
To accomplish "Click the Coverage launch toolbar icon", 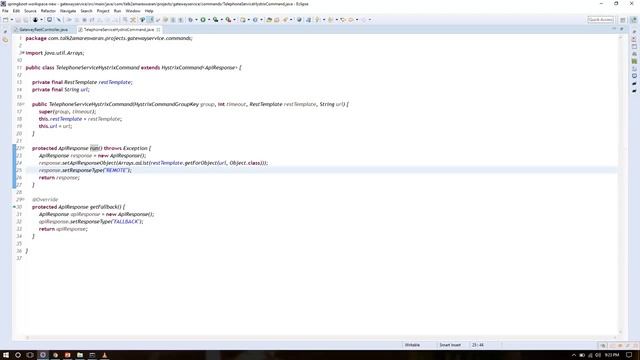I will (216, 20).
